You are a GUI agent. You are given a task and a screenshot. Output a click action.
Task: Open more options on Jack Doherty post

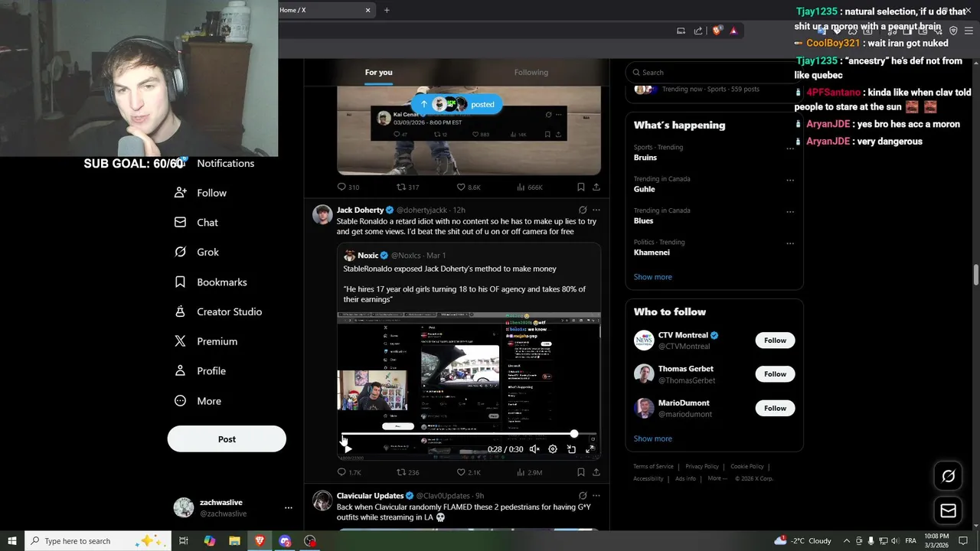596,210
